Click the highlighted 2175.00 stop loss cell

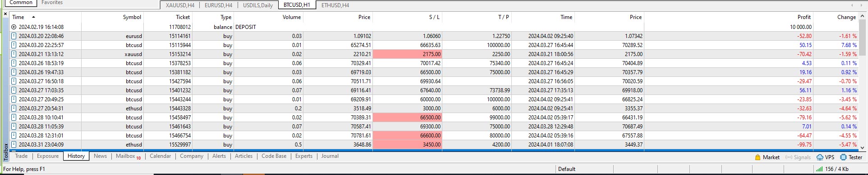point(407,54)
